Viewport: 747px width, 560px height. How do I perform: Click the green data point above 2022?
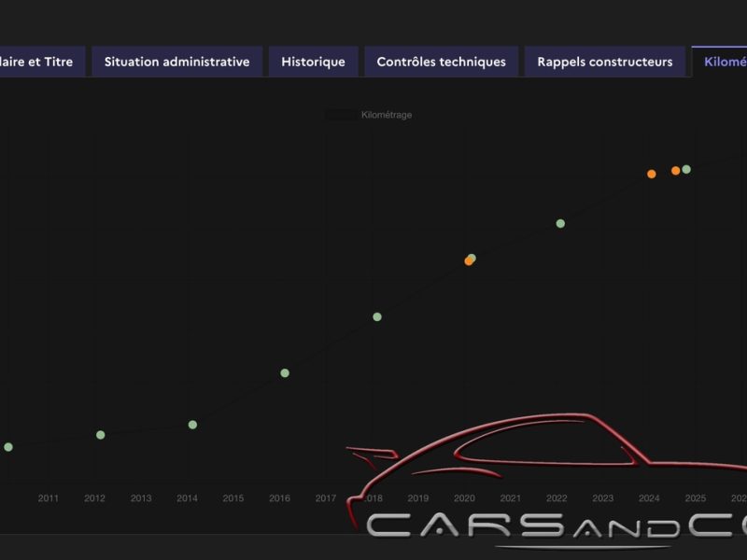(561, 223)
